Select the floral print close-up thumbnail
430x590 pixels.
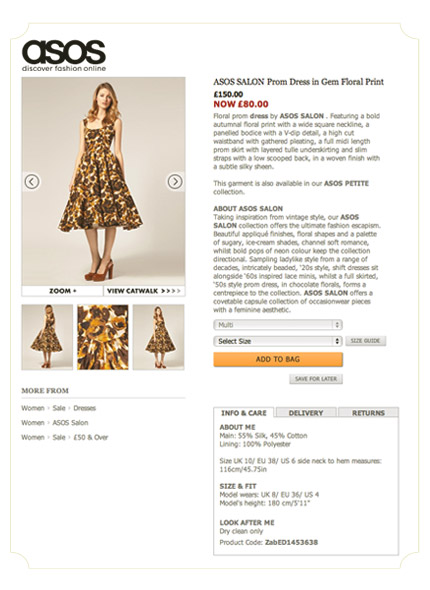103,337
